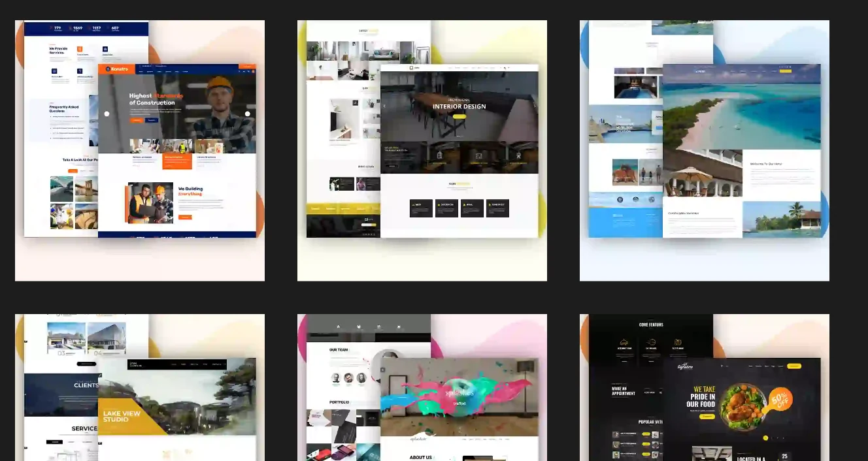Click the "PORTFOLIO" section heading

tap(339, 402)
